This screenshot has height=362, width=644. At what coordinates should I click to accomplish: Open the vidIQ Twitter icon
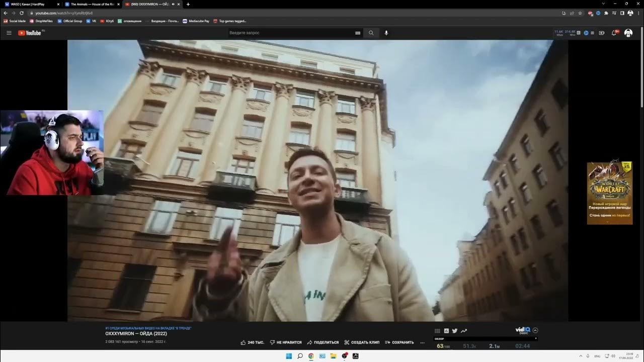455,331
